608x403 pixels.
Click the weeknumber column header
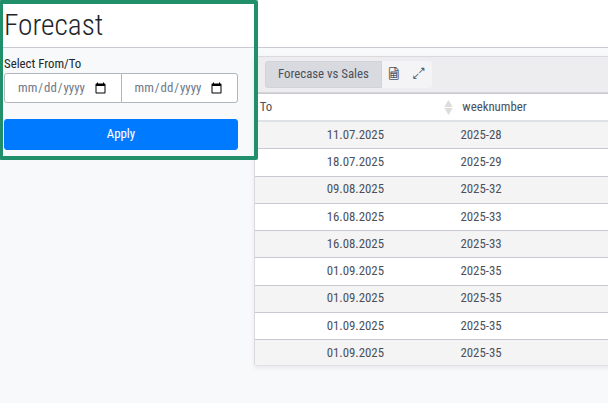tap(494, 107)
